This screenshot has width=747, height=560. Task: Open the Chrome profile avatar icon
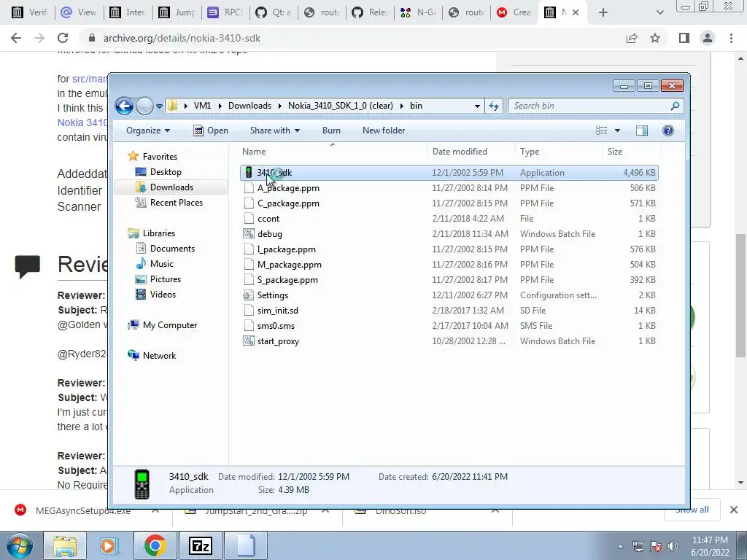(708, 38)
